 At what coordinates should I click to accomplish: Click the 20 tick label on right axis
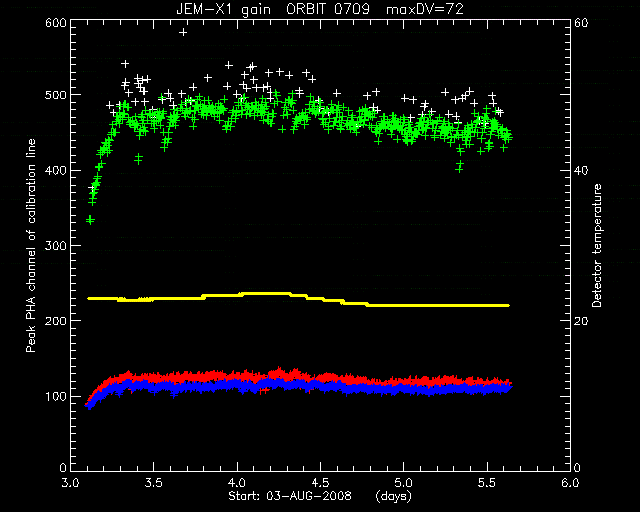pyautogui.click(x=581, y=321)
